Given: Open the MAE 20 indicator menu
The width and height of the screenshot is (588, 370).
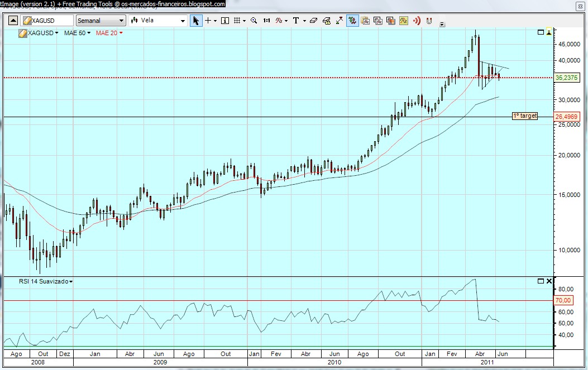Looking at the screenshot, I should point(109,33).
